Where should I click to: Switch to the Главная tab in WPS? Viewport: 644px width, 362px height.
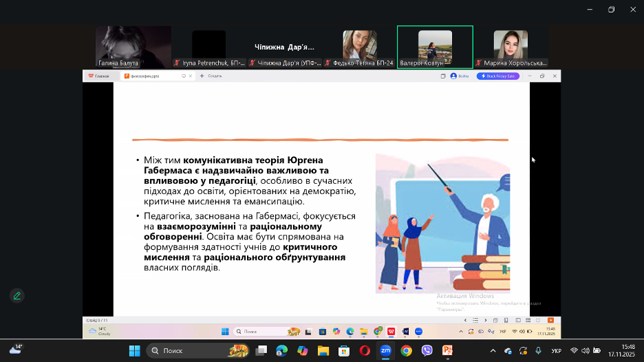[x=98, y=76]
